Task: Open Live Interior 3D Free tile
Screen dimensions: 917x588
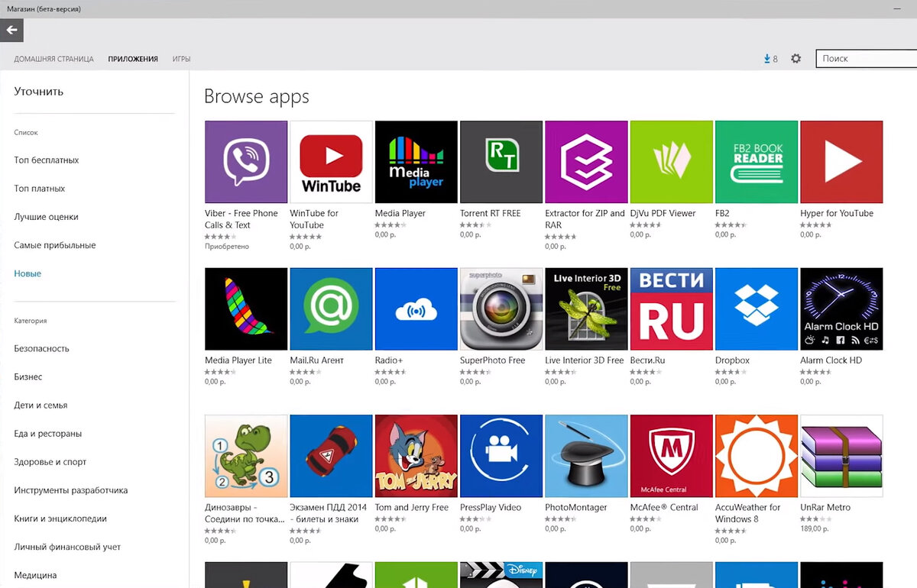Action: 586,309
